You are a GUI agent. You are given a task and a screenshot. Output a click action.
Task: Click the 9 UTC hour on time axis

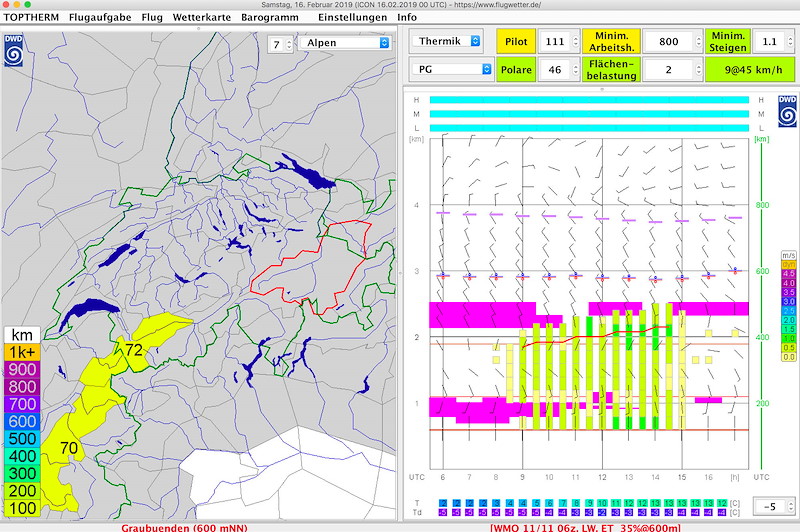[x=522, y=477]
